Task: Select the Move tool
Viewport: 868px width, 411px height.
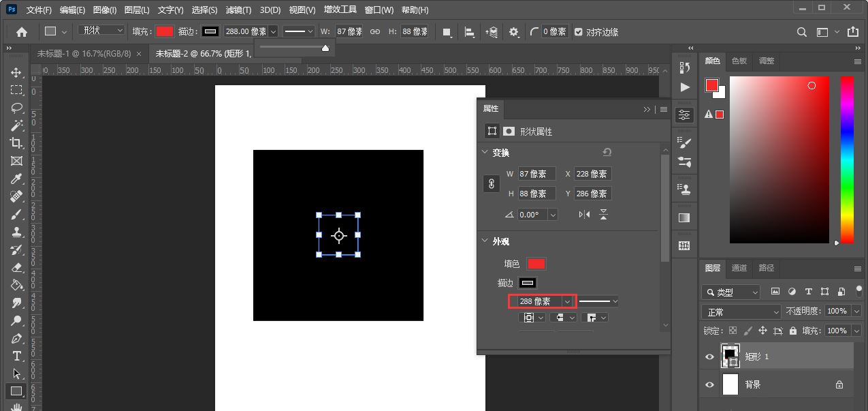Action: click(x=16, y=72)
